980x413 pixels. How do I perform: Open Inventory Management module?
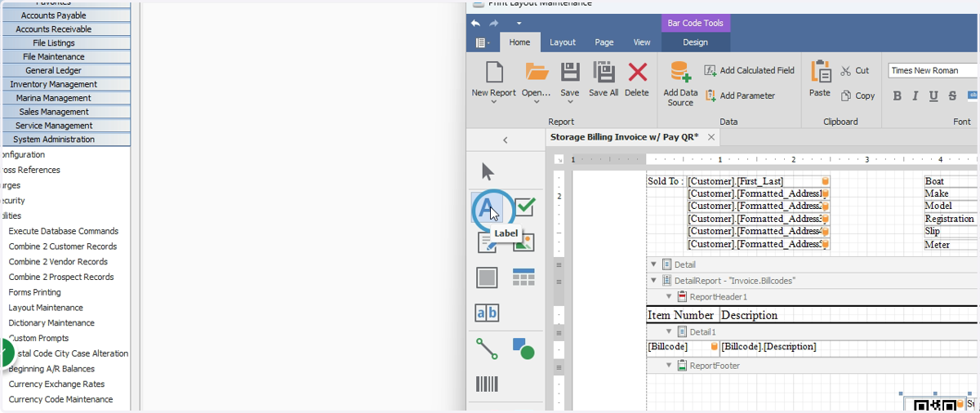point(53,84)
